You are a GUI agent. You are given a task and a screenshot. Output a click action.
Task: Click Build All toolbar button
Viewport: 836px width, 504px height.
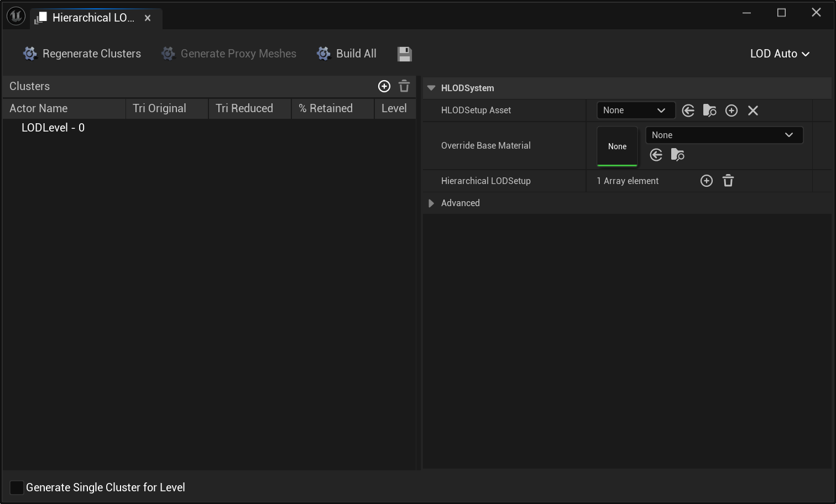coord(347,54)
